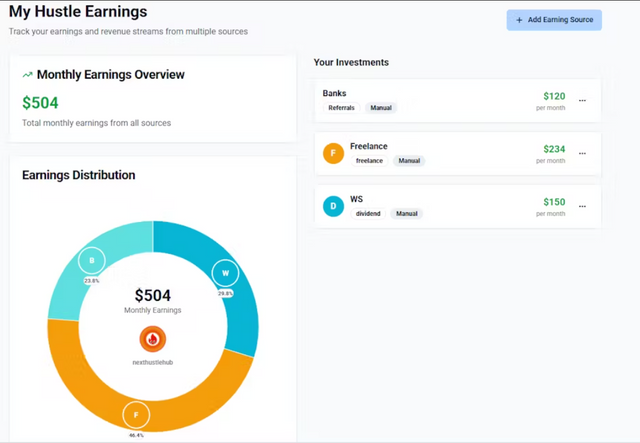Screen dimensions: 640x443
Task: Click the green trend arrow icon
Action: pyautogui.click(x=27, y=75)
